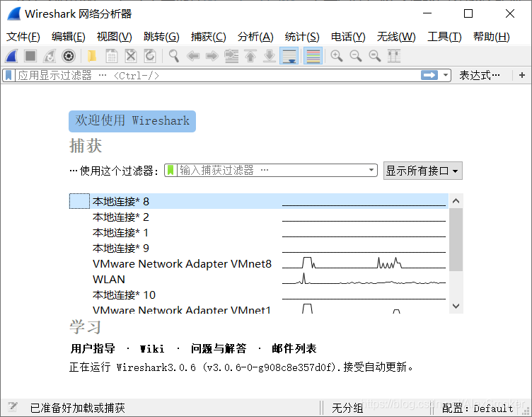Focus the capture filter input field

272,170
